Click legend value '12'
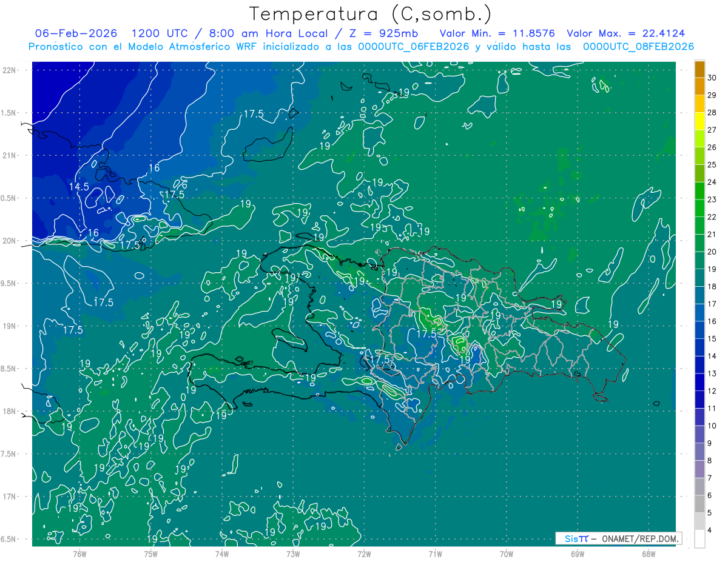 (x=712, y=391)
